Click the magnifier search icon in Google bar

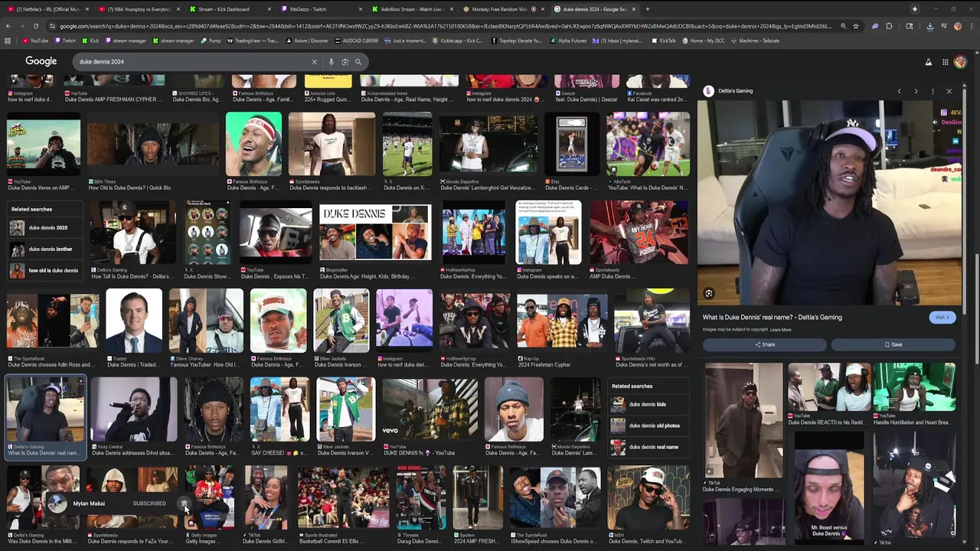point(358,62)
